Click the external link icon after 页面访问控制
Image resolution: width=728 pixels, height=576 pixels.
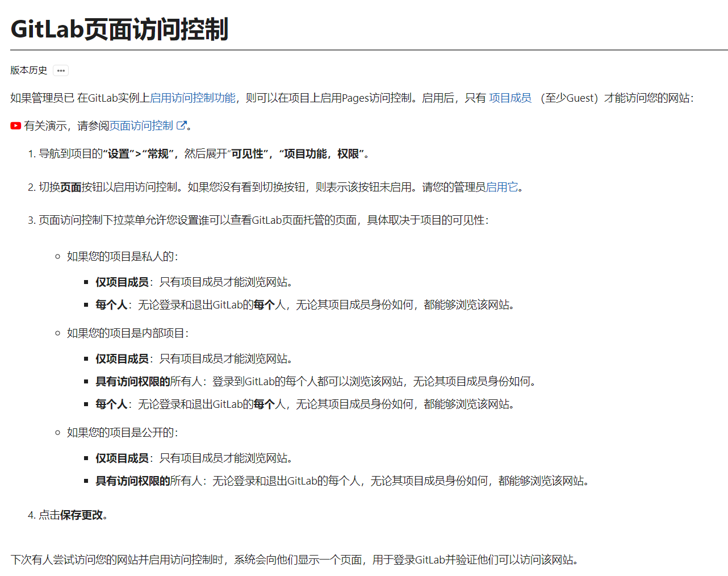182,126
